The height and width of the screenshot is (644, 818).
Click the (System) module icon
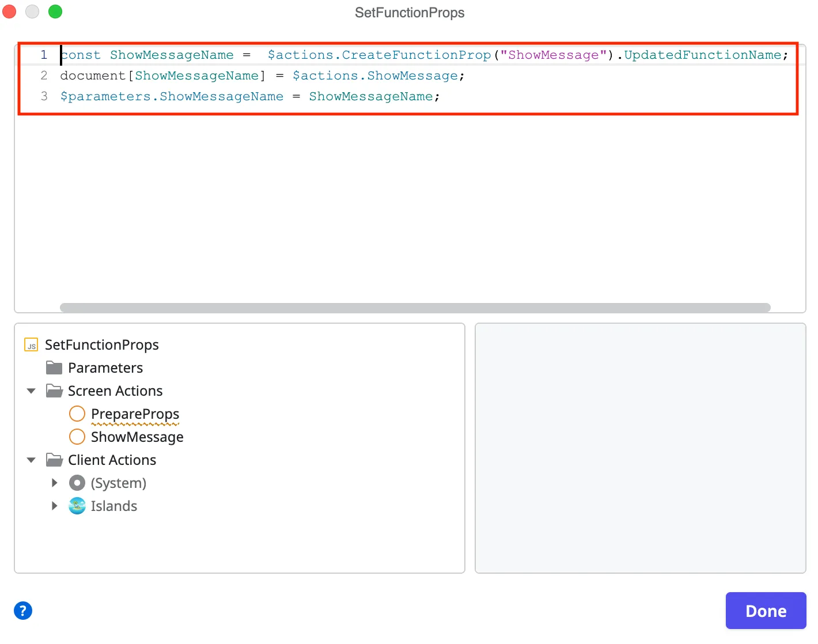coord(77,483)
